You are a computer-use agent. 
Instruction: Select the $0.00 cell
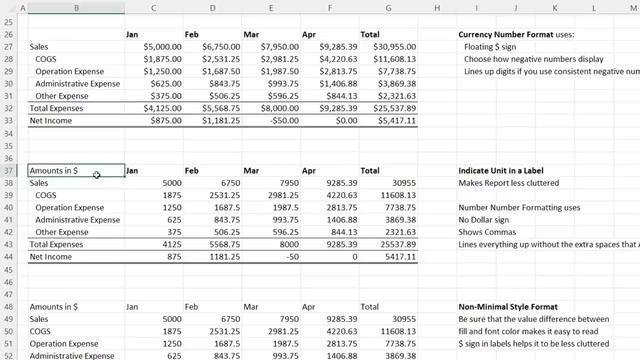click(x=330, y=120)
